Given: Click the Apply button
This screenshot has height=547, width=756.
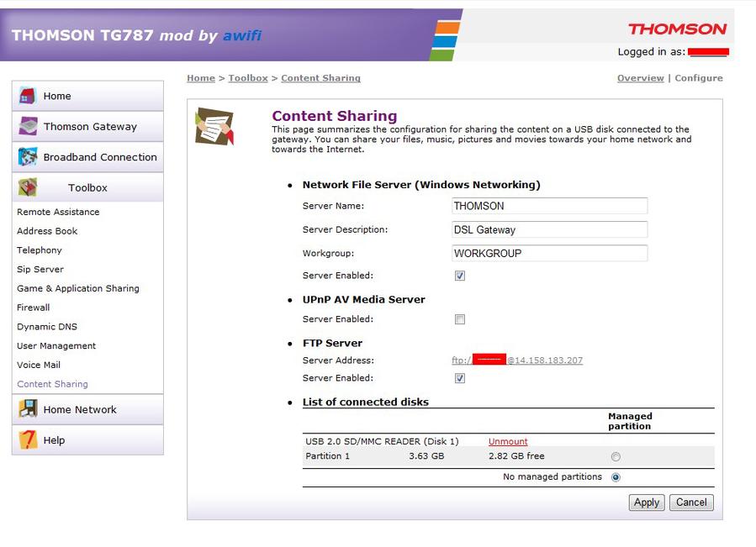Looking at the screenshot, I should (x=647, y=502).
